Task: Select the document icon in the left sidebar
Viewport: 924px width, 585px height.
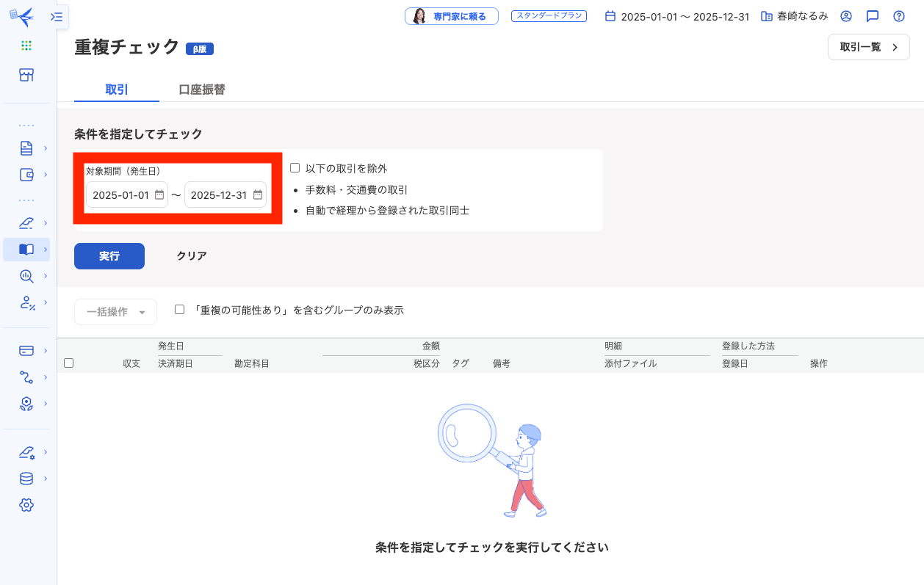Action: coord(26,147)
